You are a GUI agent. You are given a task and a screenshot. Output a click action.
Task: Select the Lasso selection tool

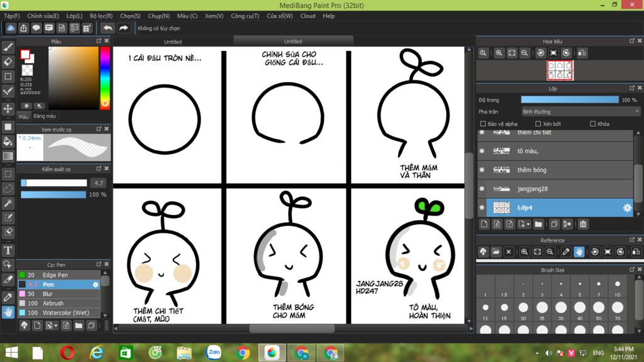point(8,189)
